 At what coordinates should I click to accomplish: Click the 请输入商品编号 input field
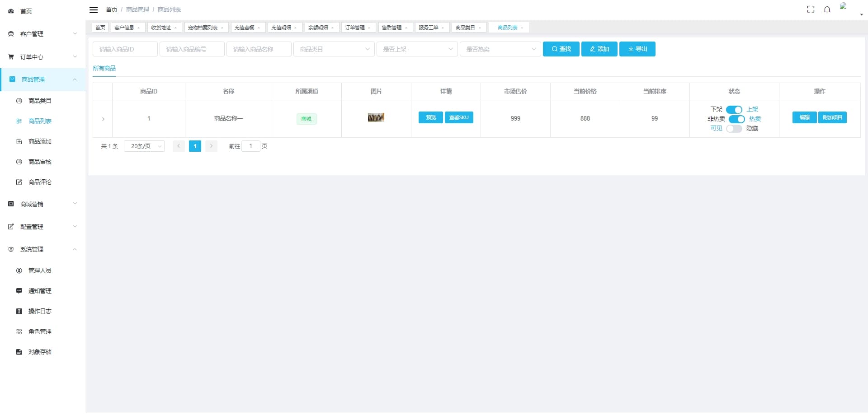click(x=192, y=49)
